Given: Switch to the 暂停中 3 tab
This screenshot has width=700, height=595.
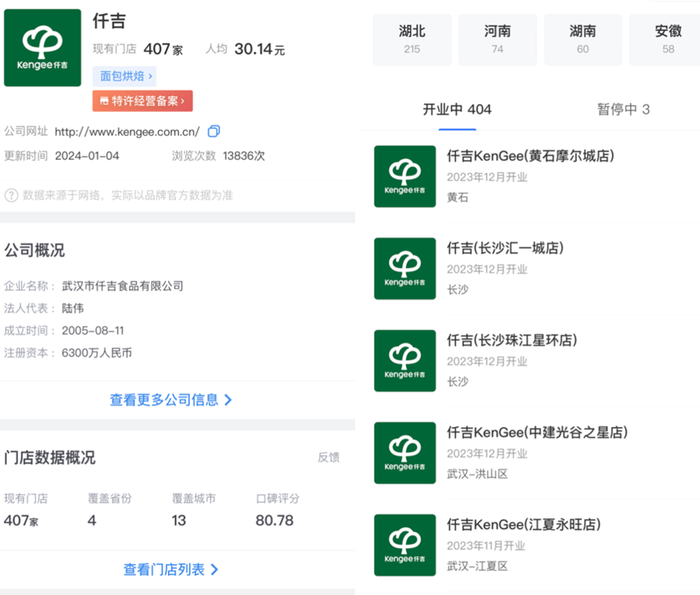Looking at the screenshot, I should [x=623, y=110].
